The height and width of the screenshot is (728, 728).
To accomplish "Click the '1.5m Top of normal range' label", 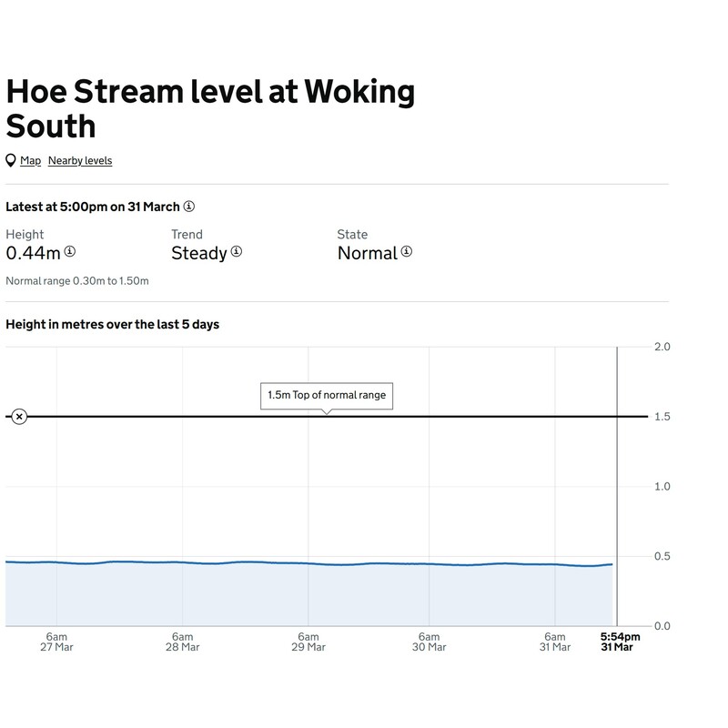I will click(x=327, y=396).
